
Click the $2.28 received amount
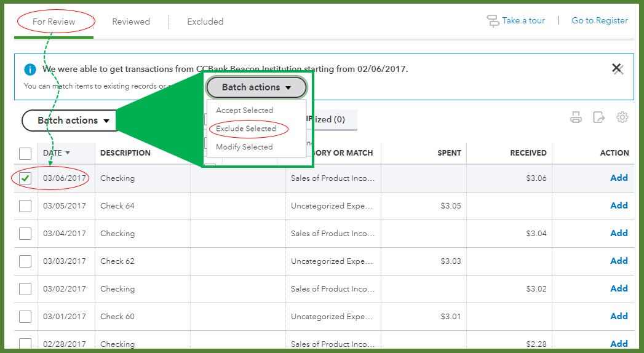(x=536, y=344)
